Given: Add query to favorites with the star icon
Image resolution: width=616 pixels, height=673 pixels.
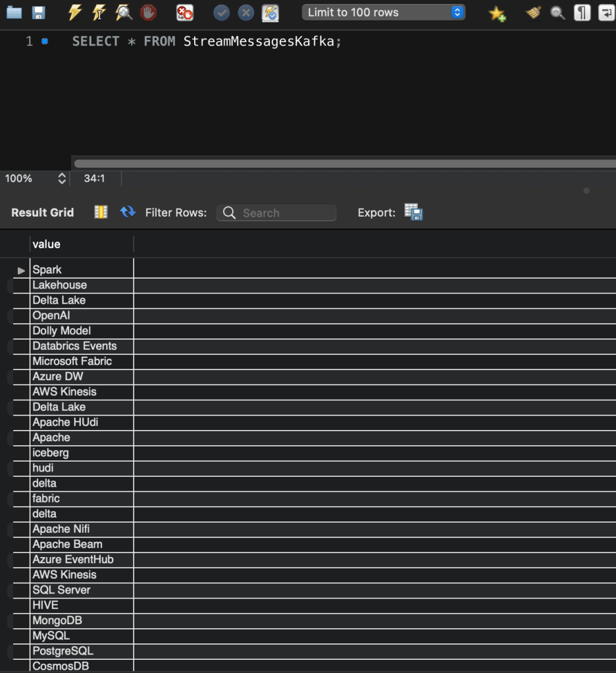Looking at the screenshot, I should [497, 13].
